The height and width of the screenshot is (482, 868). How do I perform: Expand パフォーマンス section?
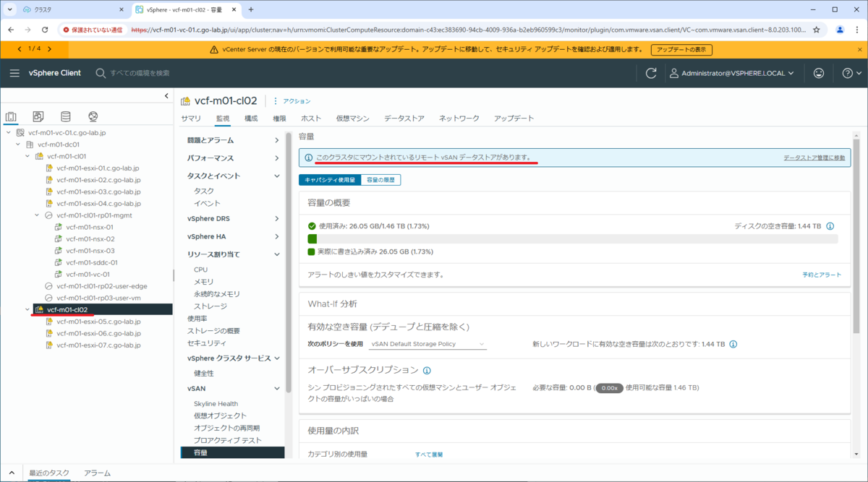click(276, 158)
